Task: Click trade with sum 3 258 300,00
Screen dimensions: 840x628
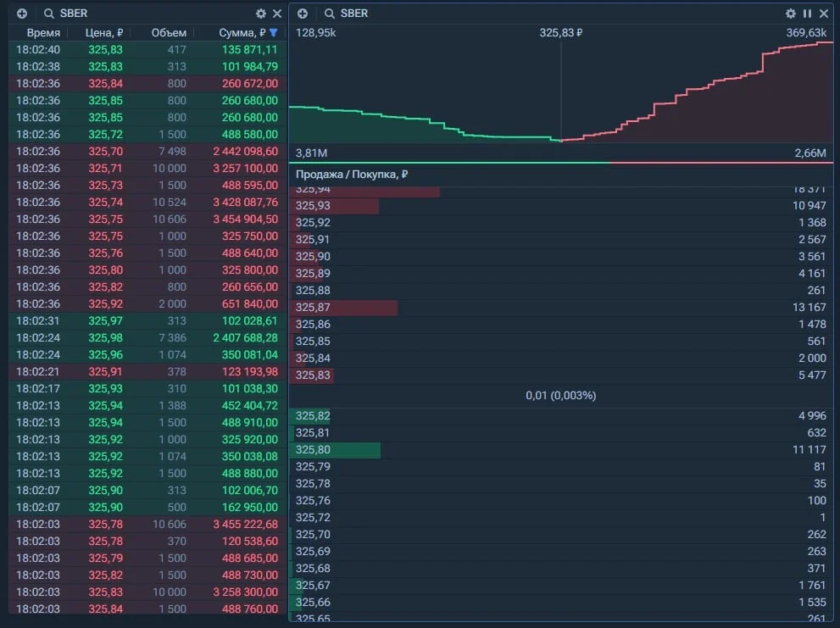Action: point(147,592)
